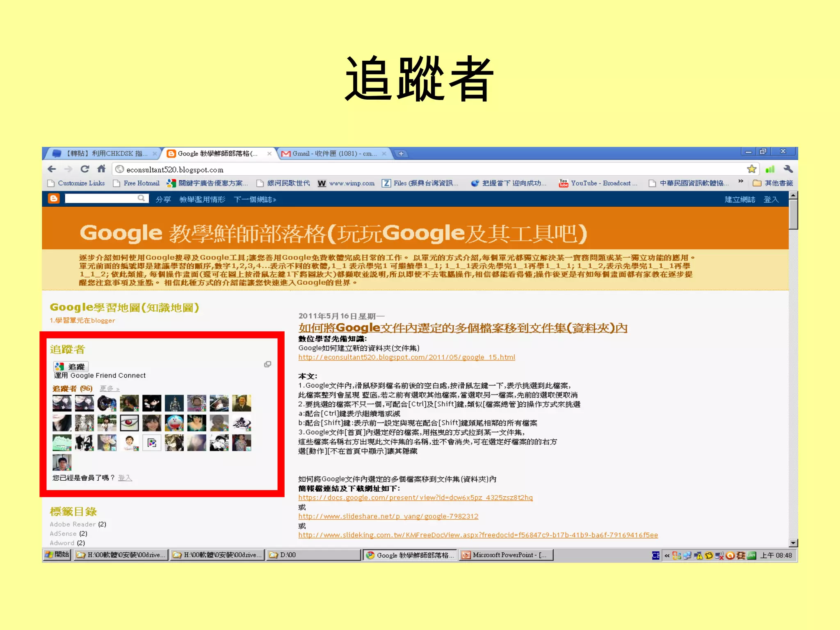Select the Google 教學鮮師部落格 tab

click(x=219, y=153)
